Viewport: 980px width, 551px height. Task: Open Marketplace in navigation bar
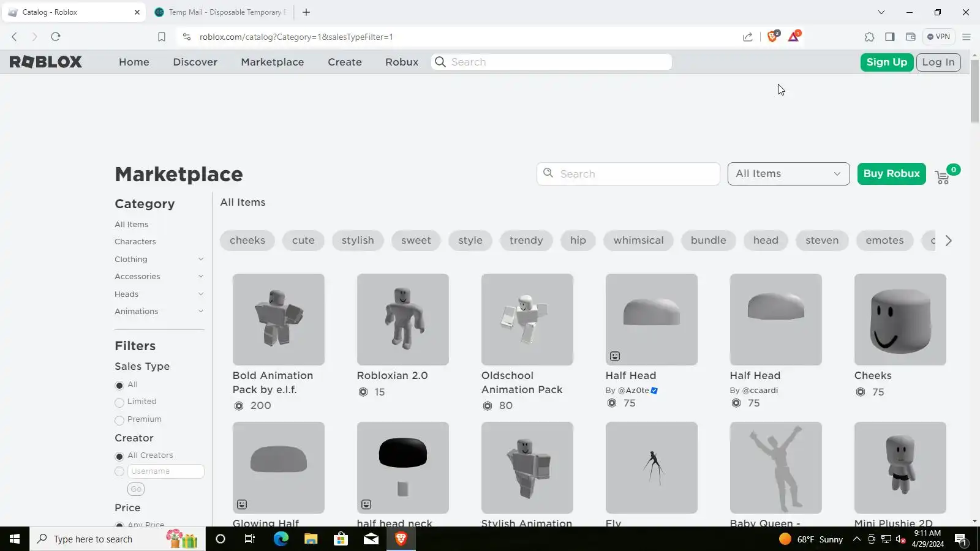click(273, 62)
